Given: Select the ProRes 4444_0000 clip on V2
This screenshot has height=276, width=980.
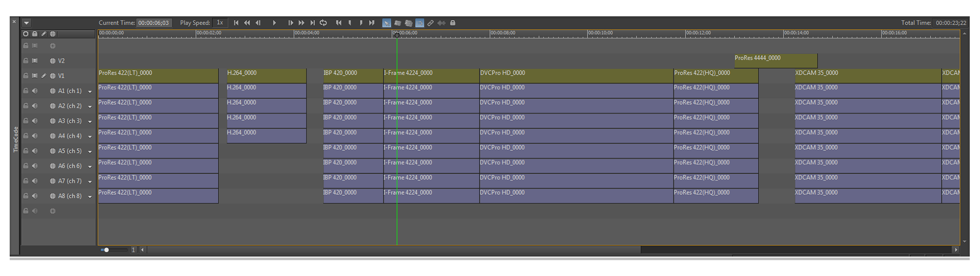Looking at the screenshot, I should [x=776, y=61].
